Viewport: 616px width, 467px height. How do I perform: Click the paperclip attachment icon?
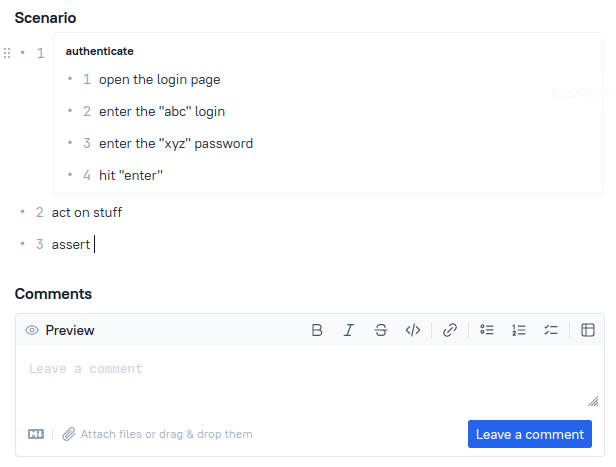point(69,434)
